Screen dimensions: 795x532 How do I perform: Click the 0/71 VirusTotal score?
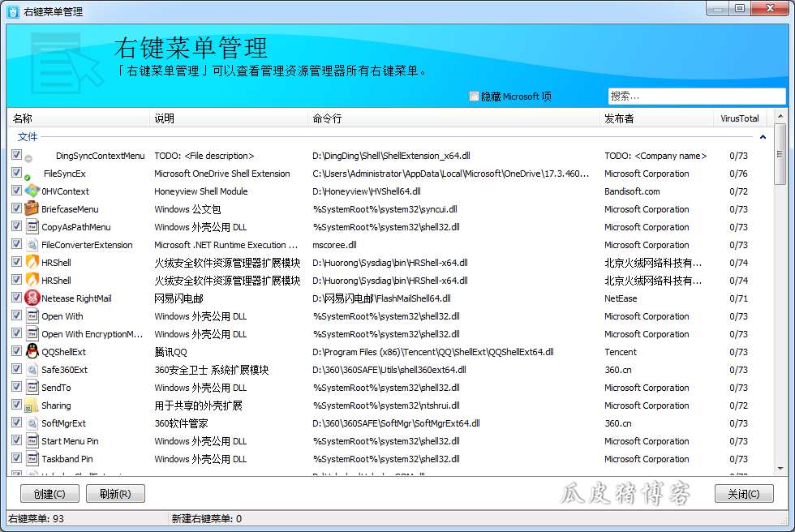739,298
